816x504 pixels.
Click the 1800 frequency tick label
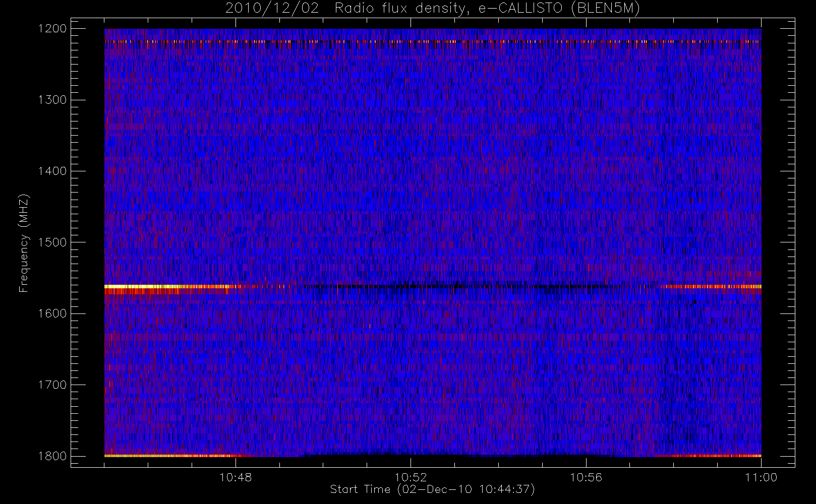[52, 456]
